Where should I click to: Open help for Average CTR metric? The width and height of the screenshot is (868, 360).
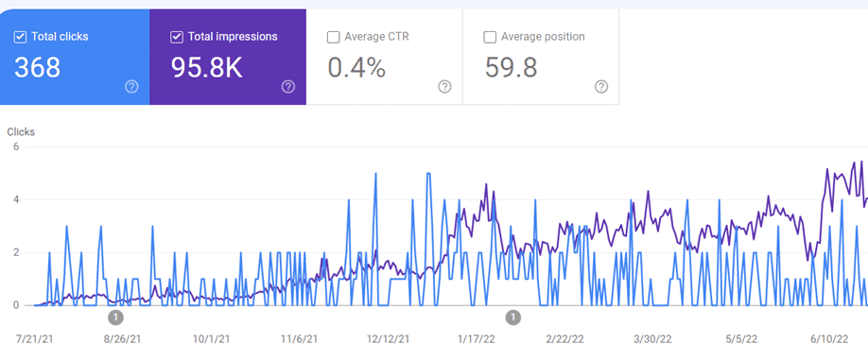point(444,86)
